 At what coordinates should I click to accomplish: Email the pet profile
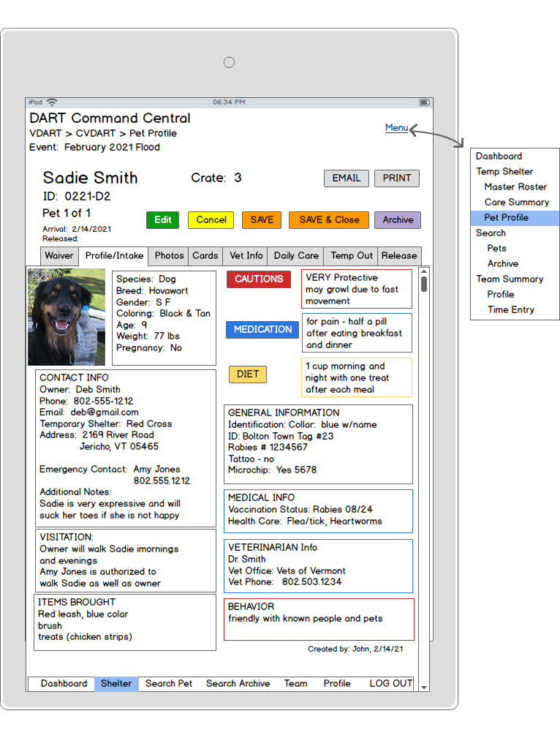point(346,178)
